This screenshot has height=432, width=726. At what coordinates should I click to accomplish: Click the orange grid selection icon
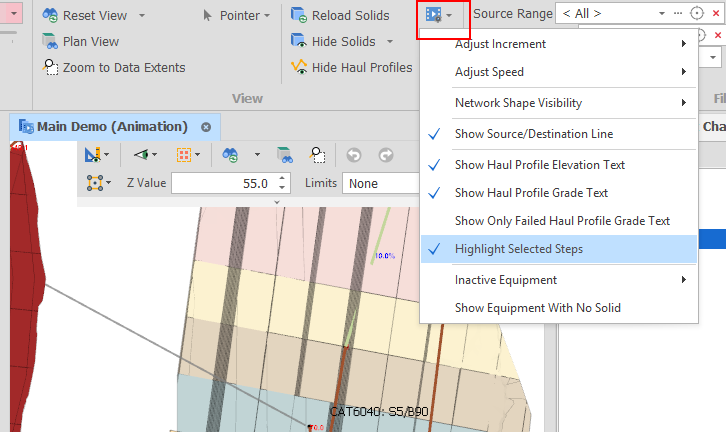tap(184, 155)
